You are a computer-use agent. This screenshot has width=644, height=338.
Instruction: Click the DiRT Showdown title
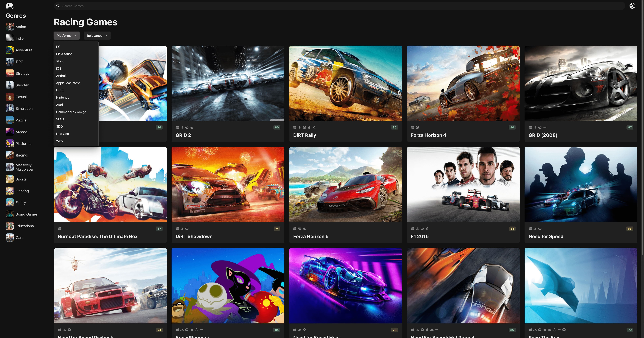[x=194, y=236]
